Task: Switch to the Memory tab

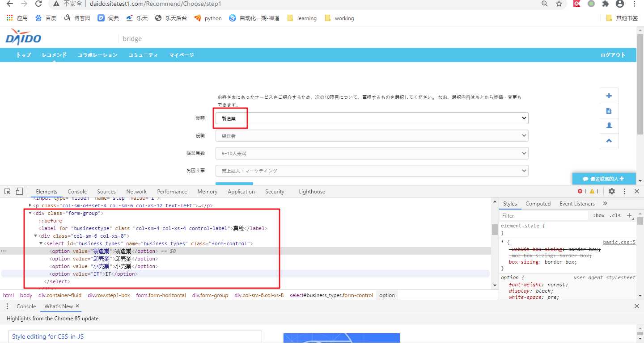Action: [207, 192]
